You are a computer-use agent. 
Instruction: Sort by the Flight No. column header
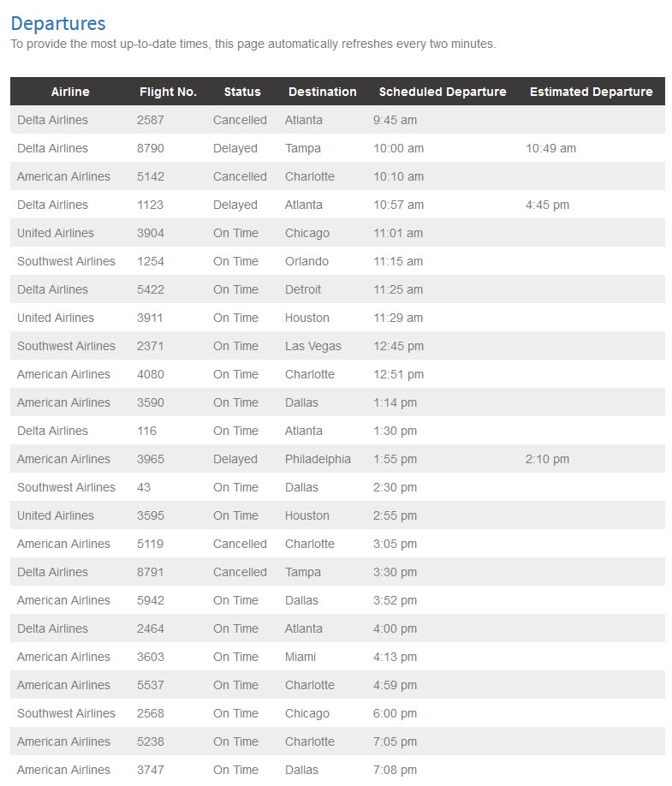click(x=168, y=92)
